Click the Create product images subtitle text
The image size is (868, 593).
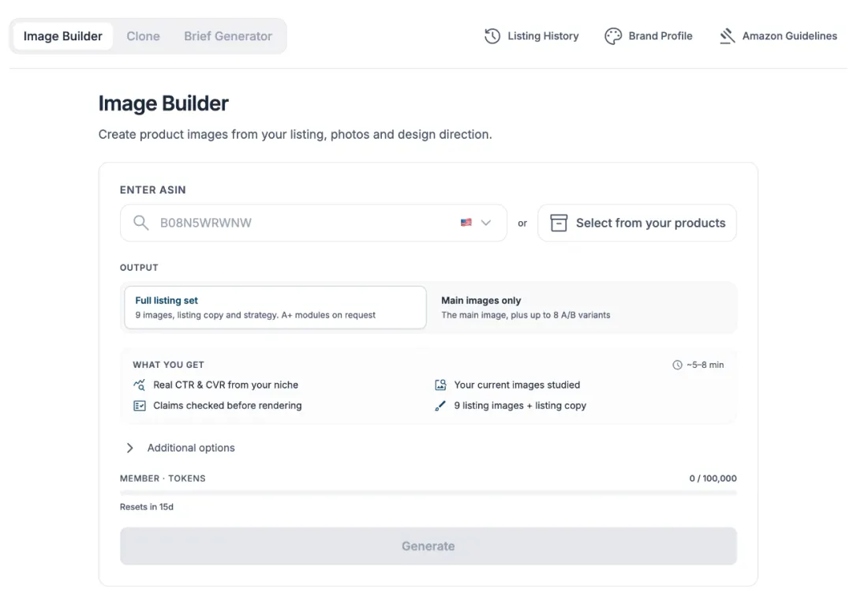(295, 134)
